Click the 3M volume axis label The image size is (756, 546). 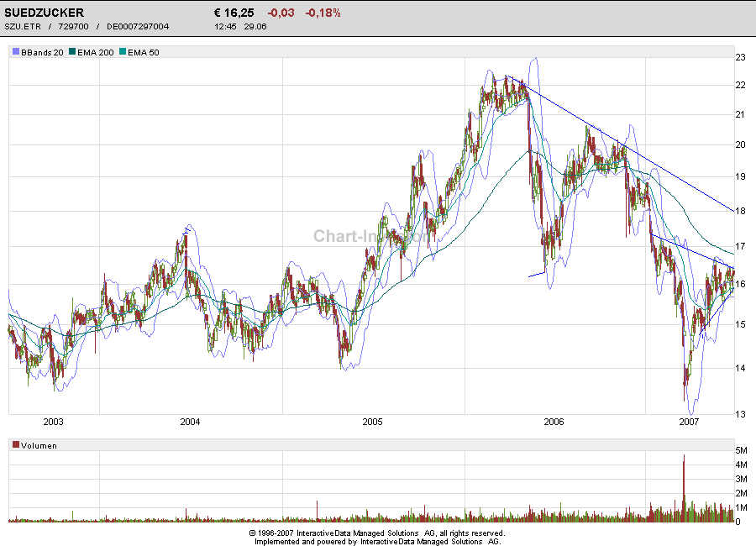click(x=741, y=479)
